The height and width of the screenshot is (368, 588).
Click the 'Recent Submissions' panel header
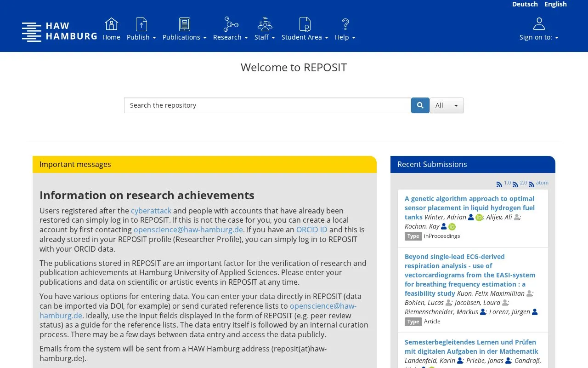pyautogui.click(x=473, y=164)
